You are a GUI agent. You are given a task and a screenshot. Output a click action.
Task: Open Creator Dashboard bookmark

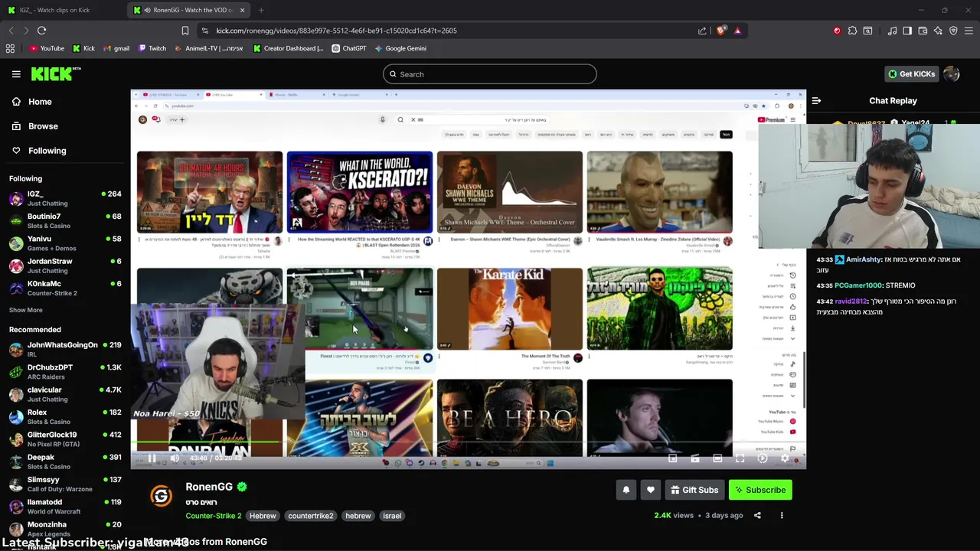(x=289, y=48)
